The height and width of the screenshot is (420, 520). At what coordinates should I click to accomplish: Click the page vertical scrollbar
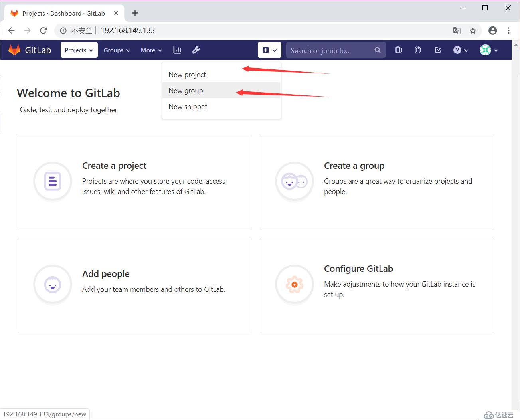[x=516, y=225]
